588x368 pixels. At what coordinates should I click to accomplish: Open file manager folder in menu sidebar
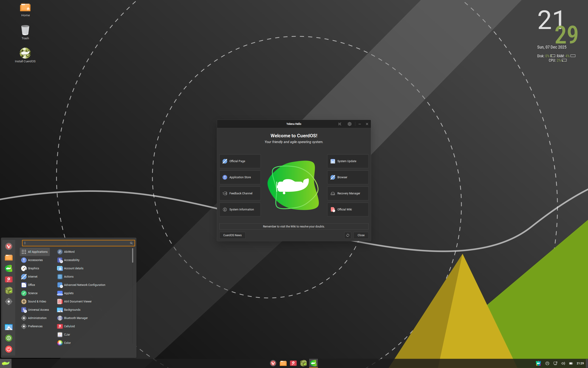pyautogui.click(x=9, y=257)
